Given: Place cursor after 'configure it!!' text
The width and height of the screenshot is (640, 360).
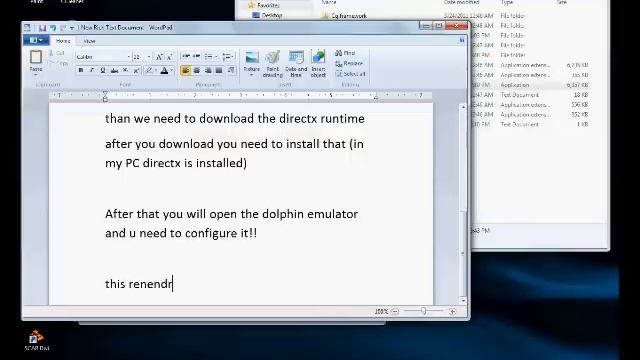Looking at the screenshot, I should (x=258, y=233).
